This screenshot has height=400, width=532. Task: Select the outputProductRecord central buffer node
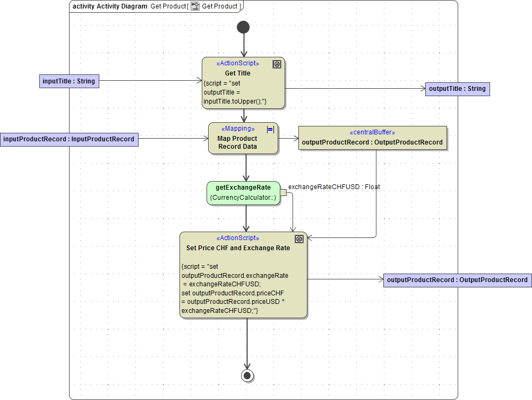[372, 138]
